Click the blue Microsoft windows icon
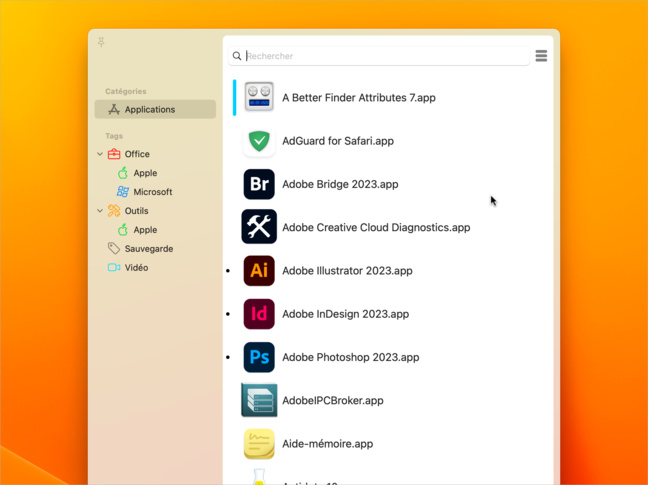 click(123, 192)
